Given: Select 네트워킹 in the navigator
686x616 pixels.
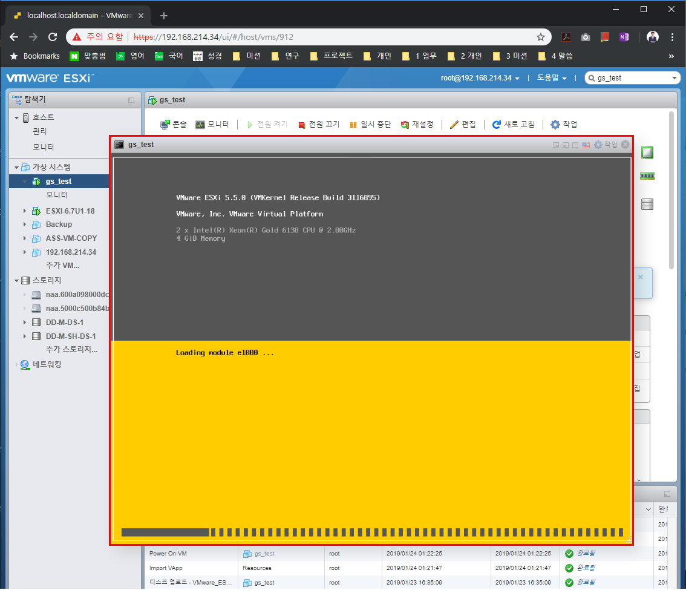Looking at the screenshot, I should pos(47,364).
